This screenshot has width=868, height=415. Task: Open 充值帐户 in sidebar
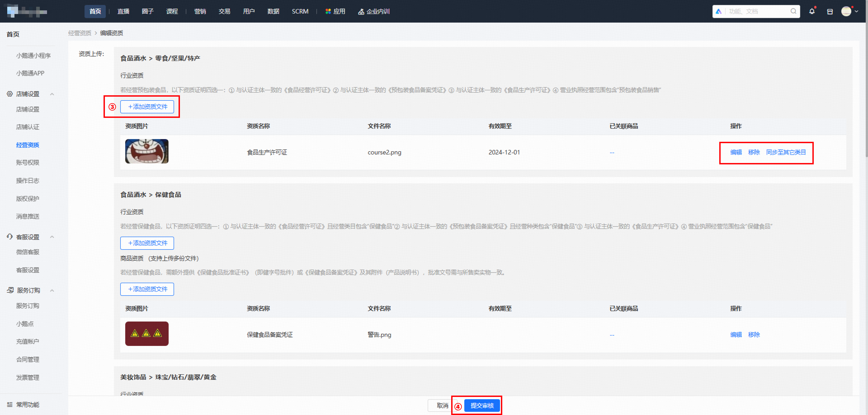[x=28, y=342]
